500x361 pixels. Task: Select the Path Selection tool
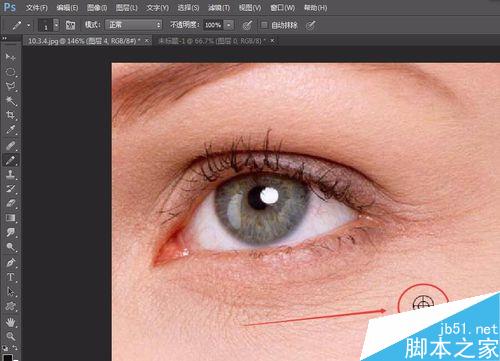point(10,292)
